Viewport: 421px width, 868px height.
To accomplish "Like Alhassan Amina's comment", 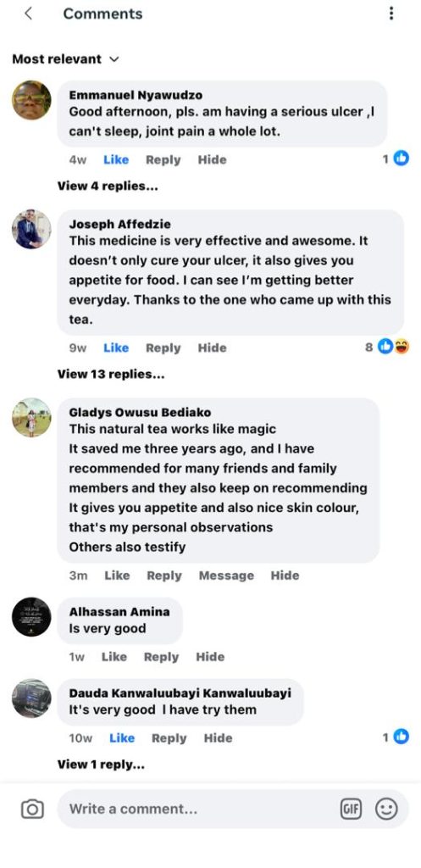I will 114,657.
